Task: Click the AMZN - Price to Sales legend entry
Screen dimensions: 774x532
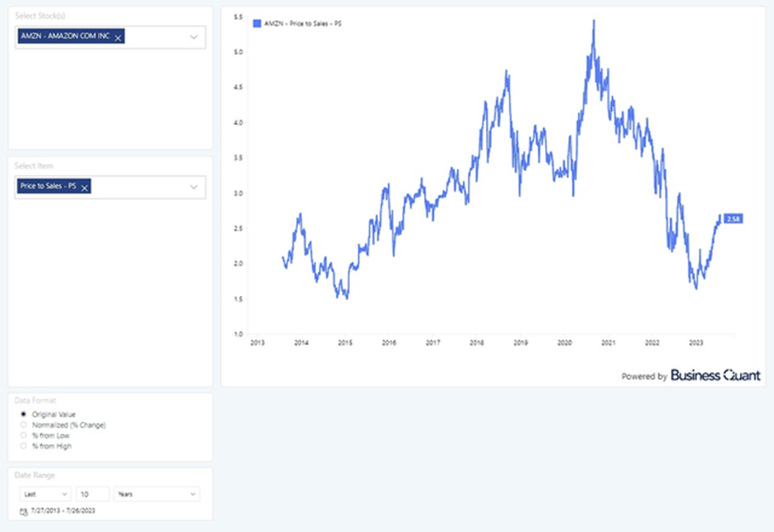Action: pyautogui.click(x=304, y=21)
